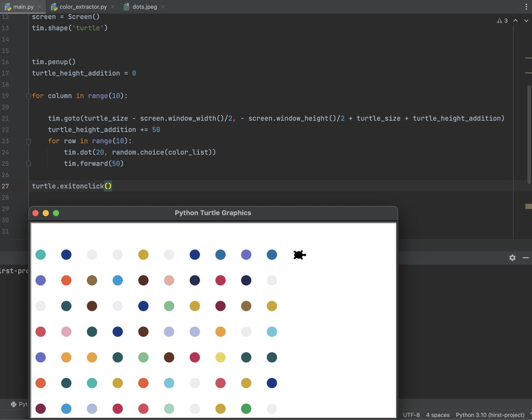The height and width of the screenshot is (420, 532).
Task: Click 'turtle_height_addition += 50' line
Action: click(x=104, y=130)
